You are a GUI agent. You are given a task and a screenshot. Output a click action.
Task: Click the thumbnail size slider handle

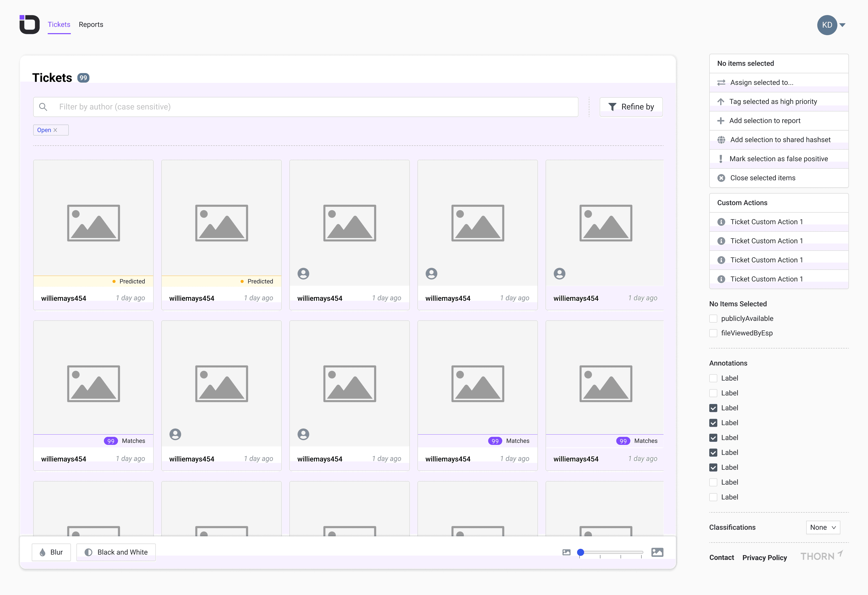(x=580, y=552)
